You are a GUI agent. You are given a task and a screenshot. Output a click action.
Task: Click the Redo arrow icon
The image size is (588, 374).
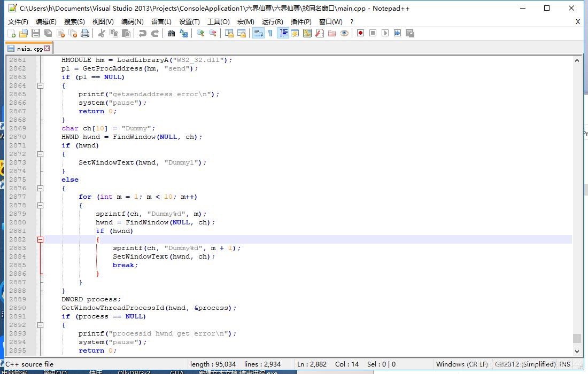(x=155, y=33)
